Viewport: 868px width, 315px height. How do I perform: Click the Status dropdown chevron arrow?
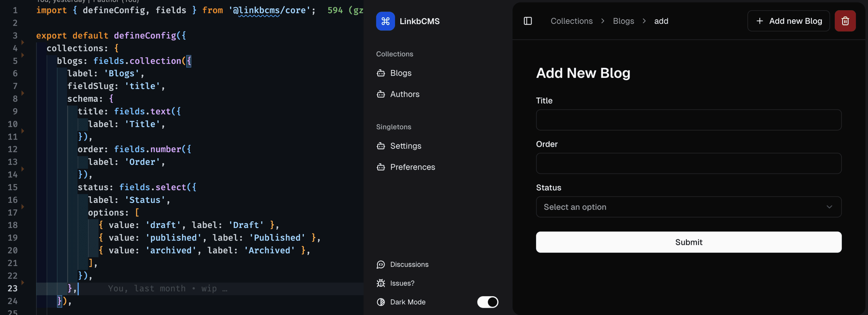829,207
